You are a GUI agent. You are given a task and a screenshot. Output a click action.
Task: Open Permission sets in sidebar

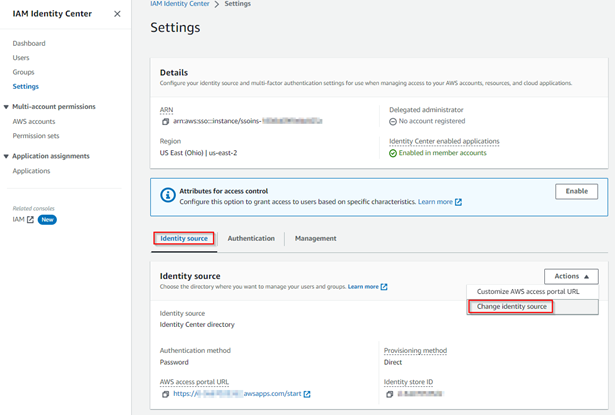point(36,136)
